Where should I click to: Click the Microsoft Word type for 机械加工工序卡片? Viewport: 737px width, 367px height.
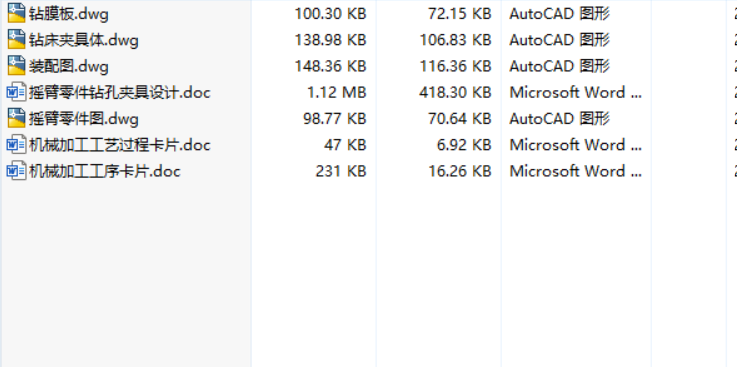tap(575, 171)
